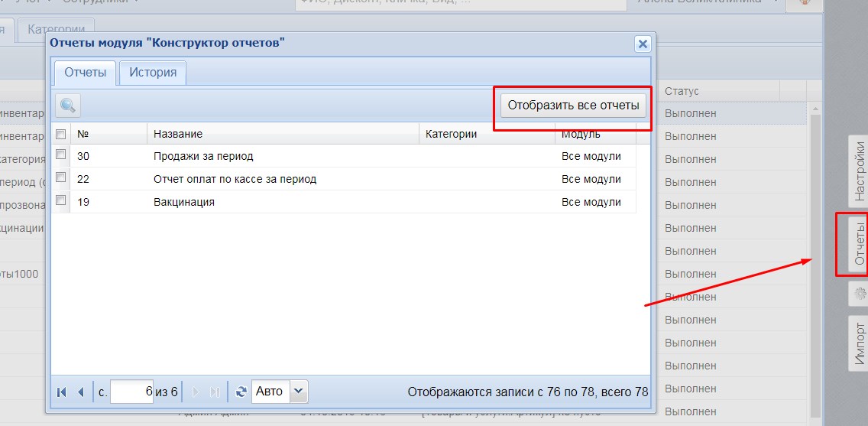This screenshot has width=868, height=426.
Task: Tick checkbox for report 30 Продажи за период
Action: [x=61, y=154]
